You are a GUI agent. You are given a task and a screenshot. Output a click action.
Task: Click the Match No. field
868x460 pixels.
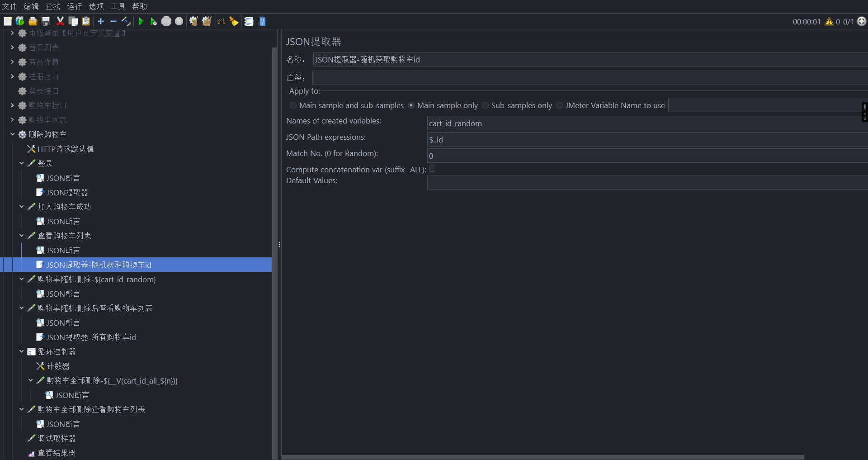click(647, 156)
